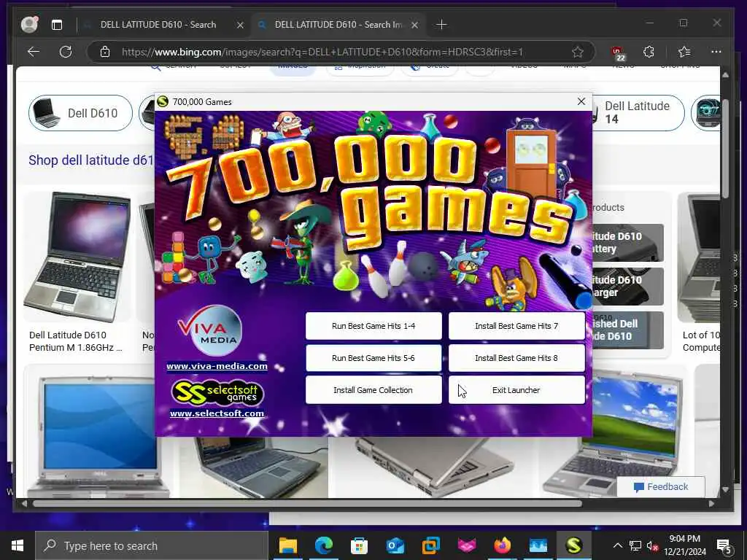Open Edge Favorites list icon

pos(684,52)
